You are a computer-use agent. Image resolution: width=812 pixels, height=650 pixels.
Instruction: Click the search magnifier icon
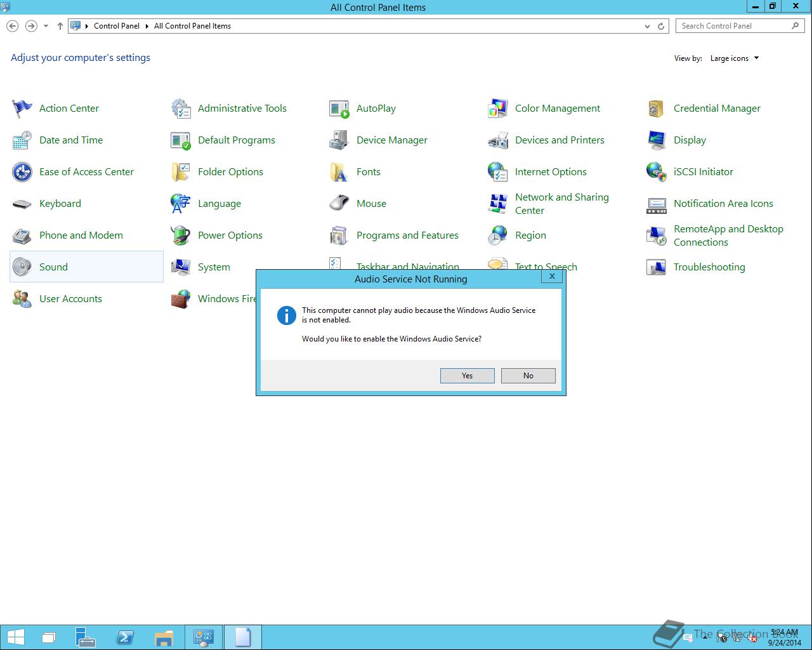[796, 26]
